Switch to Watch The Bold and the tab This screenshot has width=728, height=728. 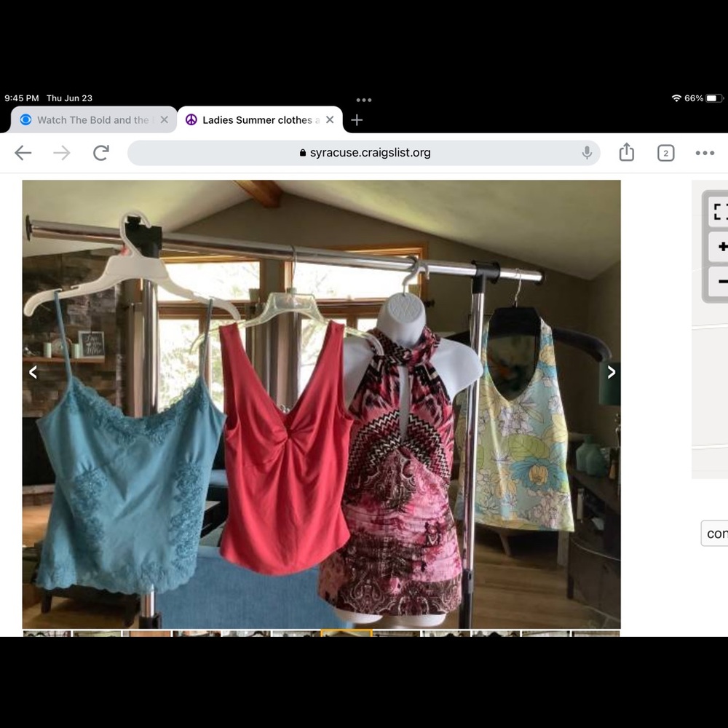tap(93, 120)
